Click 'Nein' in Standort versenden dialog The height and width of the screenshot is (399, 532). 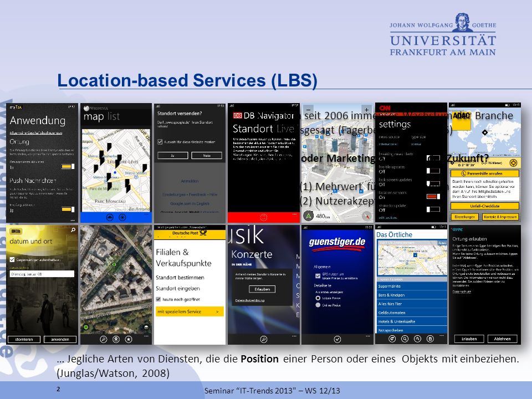point(207,155)
